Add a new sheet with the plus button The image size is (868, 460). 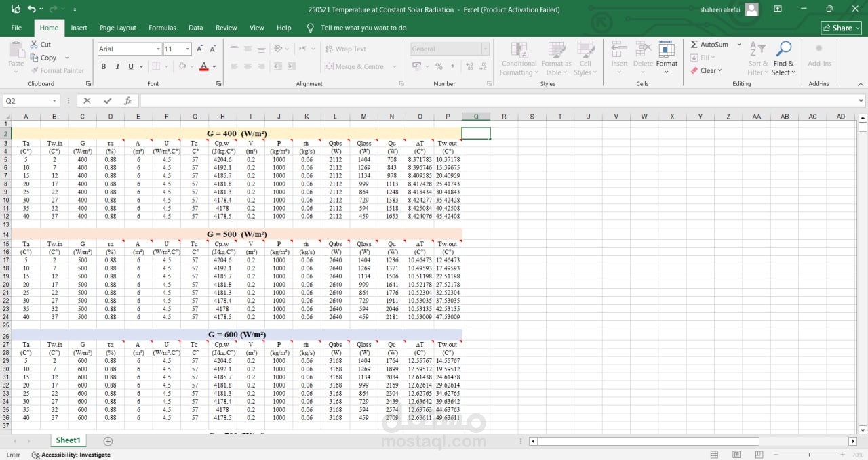(x=107, y=441)
